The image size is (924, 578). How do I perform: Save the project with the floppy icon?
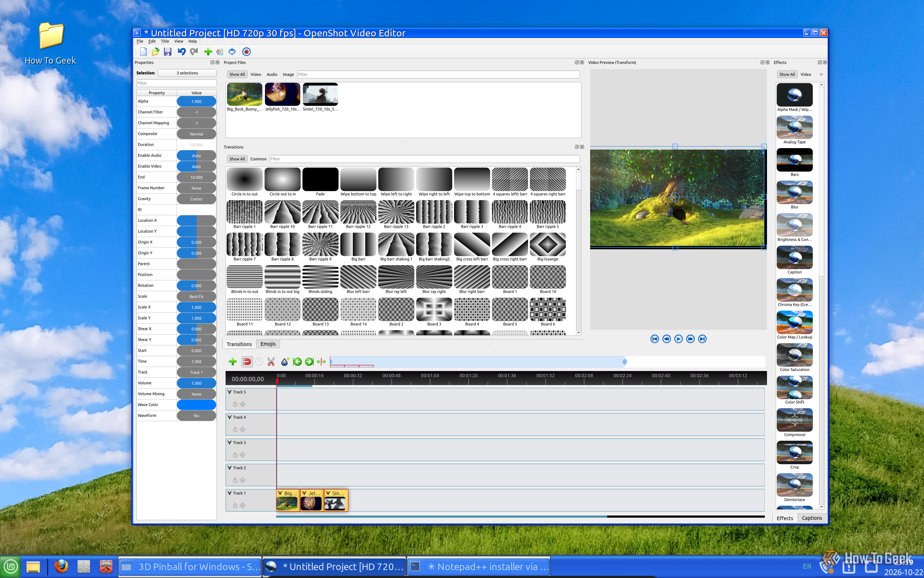pos(167,52)
